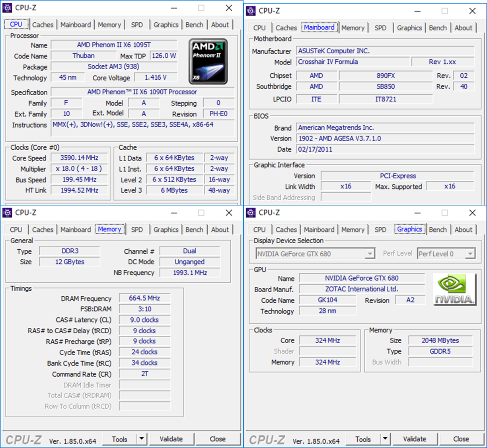487x448 pixels.
Task: Click the DRAM Frequency value 664.5 MHz
Action: [x=144, y=298]
